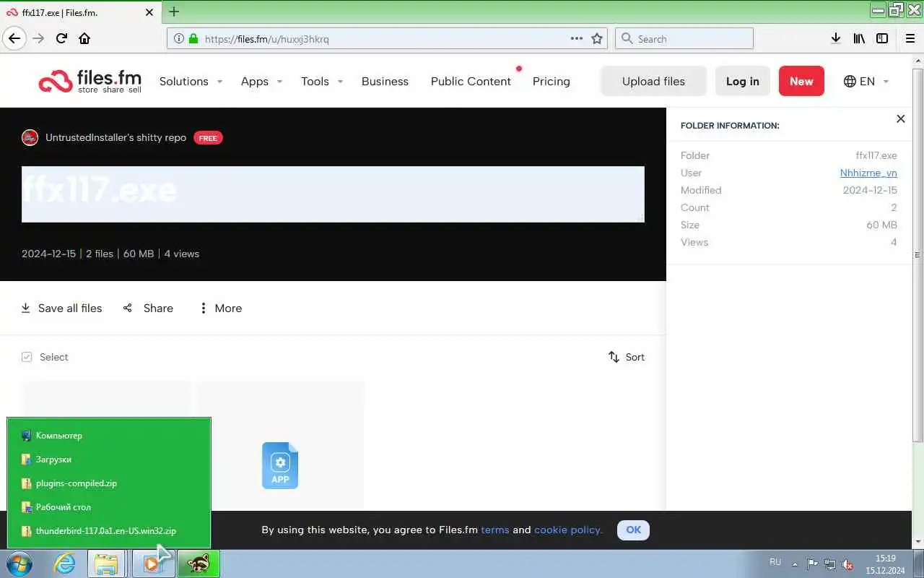Click the Save all files download icon
Screen dimensions: 924x578
point(26,308)
